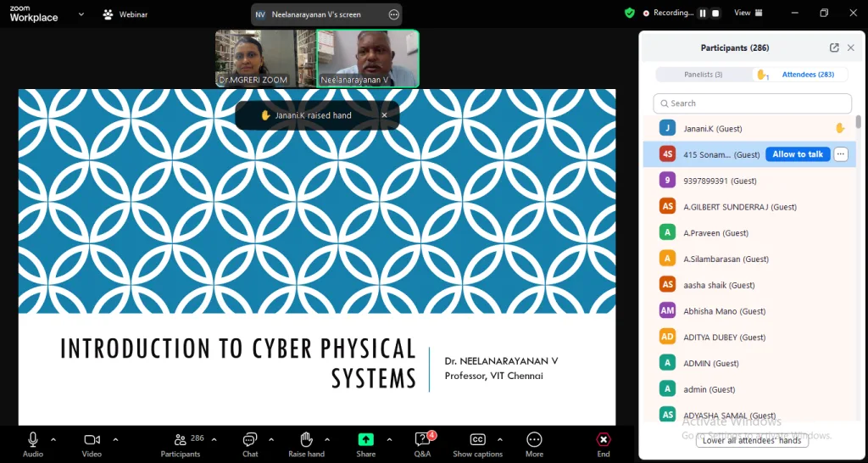Pause the recording
The image size is (868, 463).
tap(702, 13)
